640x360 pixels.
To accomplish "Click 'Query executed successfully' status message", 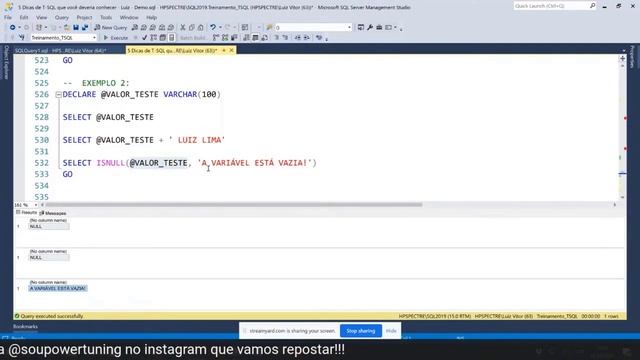I will (52, 316).
